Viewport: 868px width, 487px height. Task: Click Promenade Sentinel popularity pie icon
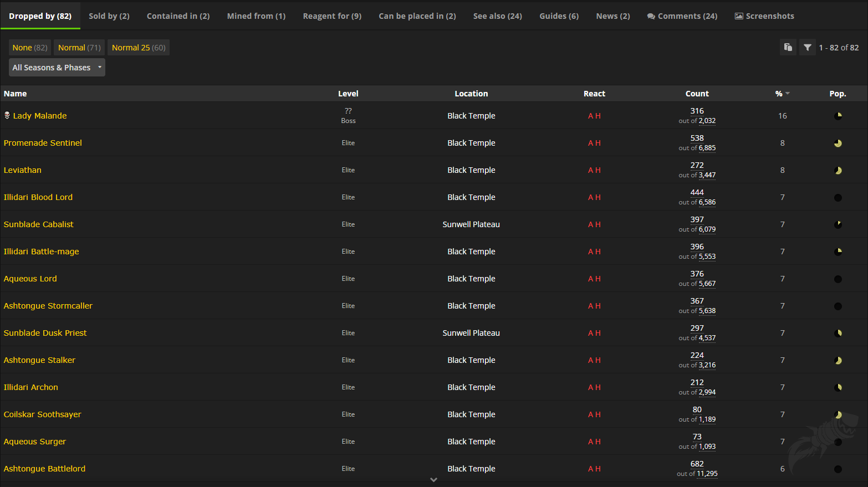click(838, 143)
